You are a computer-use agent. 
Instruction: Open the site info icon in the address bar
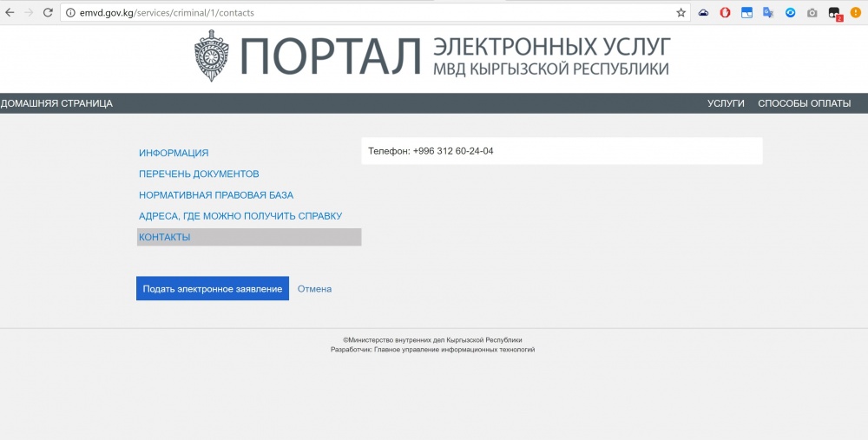pos(70,13)
